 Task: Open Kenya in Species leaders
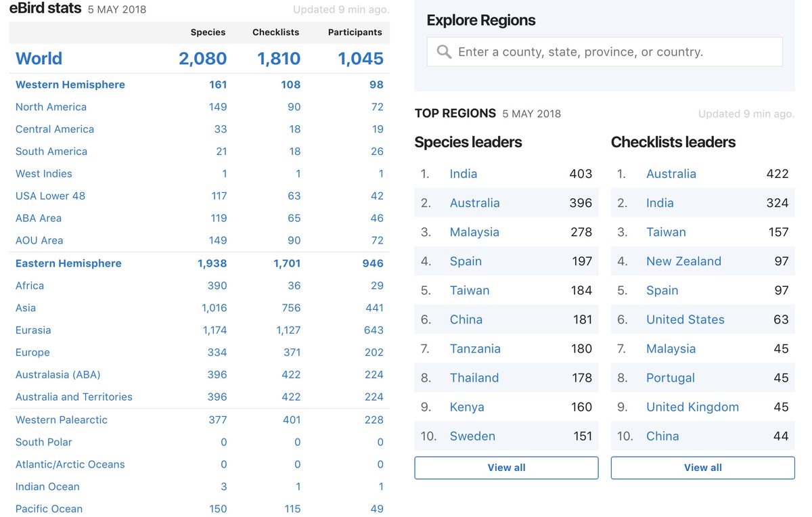(467, 407)
